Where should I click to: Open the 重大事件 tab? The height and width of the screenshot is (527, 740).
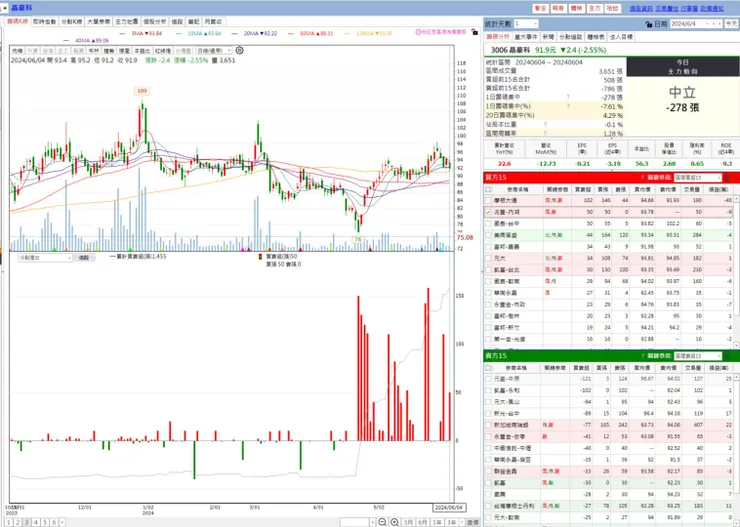[526, 37]
